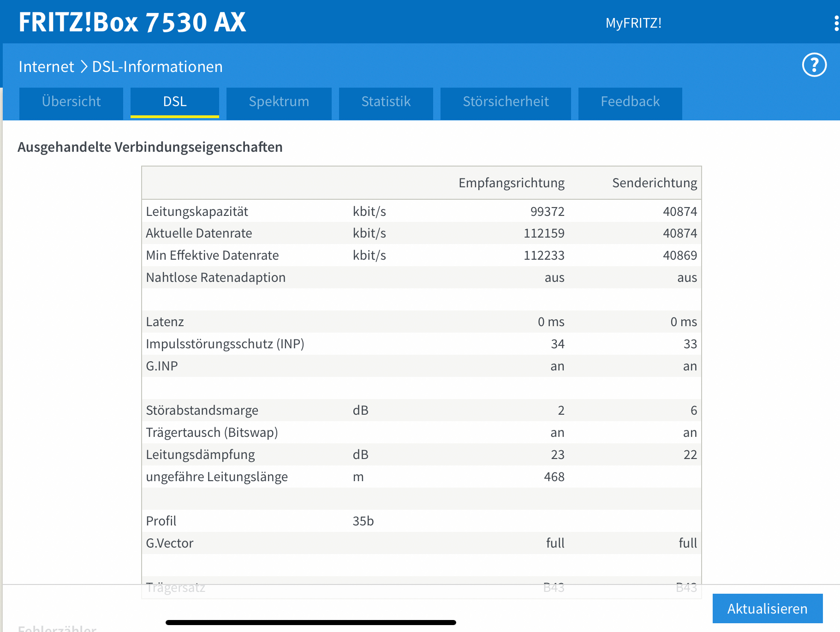This screenshot has height=632, width=840.
Task: Click the ungefähre Leitungslänge label
Action: point(217,477)
